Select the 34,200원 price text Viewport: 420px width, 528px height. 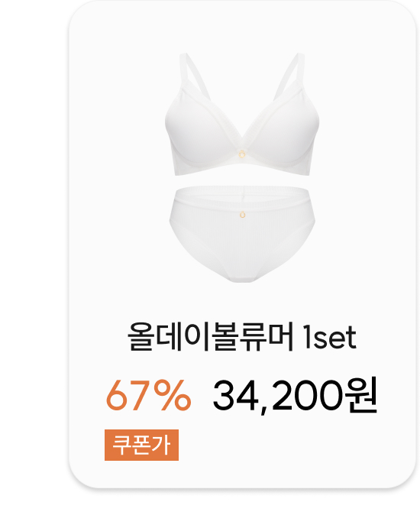(x=295, y=395)
